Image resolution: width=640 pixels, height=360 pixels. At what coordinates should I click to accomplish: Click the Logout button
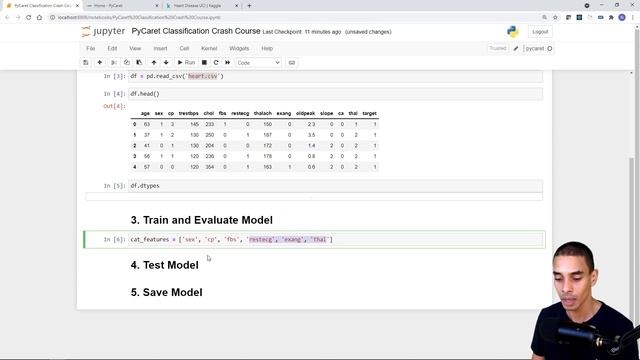(540, 31)
